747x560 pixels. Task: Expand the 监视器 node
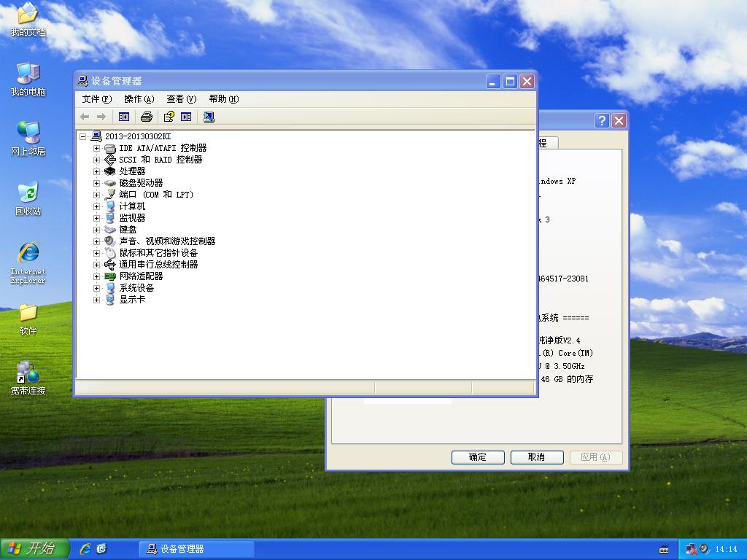point(97,218)
